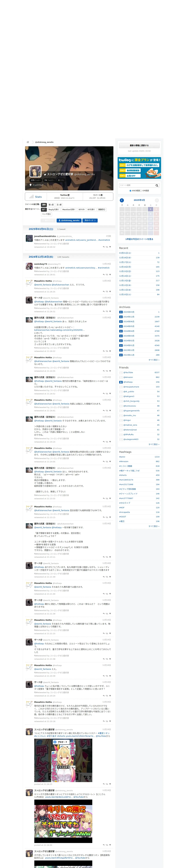Open the kafukanoochan.hatenablog.com link
Image resolution: width=186 pixels, height=868 pixels.
point(59,330)
